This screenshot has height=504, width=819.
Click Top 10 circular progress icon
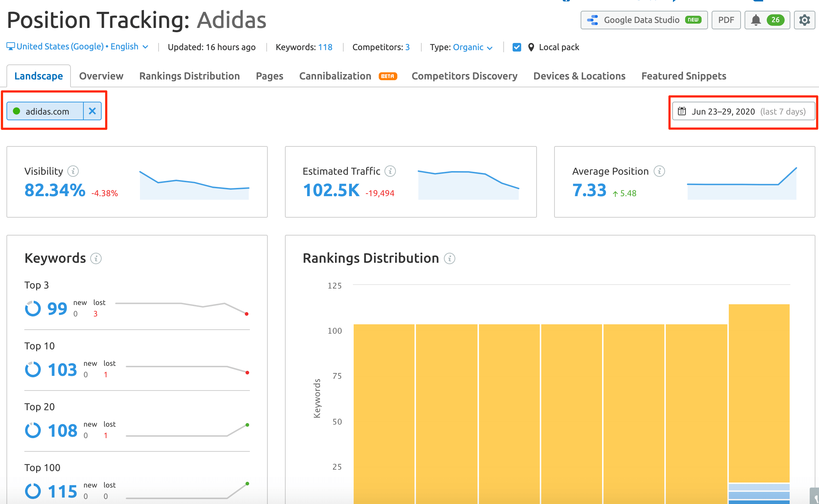click(x=33, y=369)
